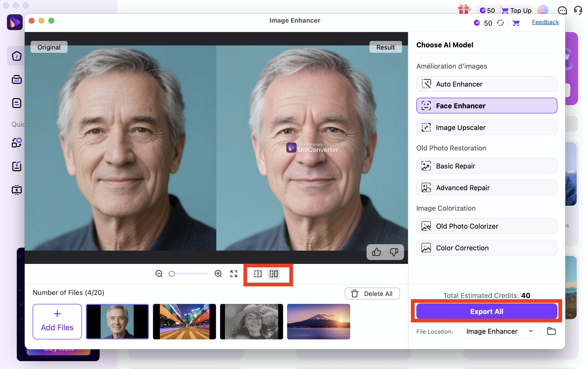Switch to side-by-side comparison mode

click(274, 274)
